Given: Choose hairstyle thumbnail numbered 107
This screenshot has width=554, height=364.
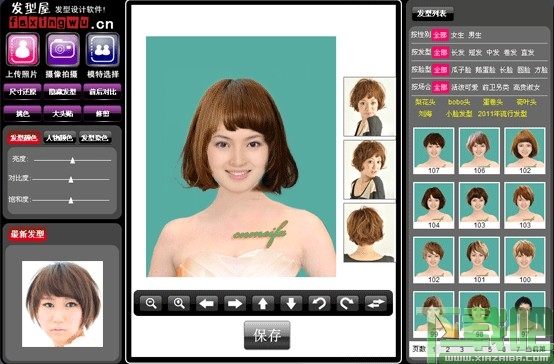Looking at the screenshot, I should tap(434, 151).
